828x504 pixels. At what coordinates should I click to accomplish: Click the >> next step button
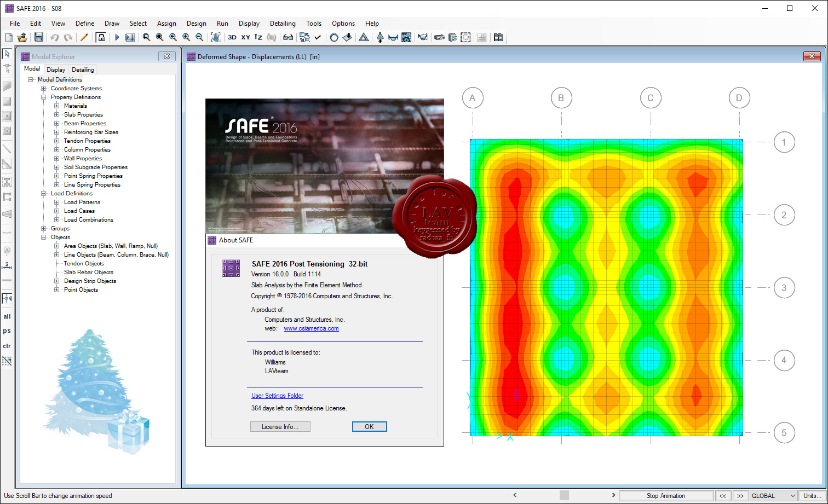[x=740, y=496]
